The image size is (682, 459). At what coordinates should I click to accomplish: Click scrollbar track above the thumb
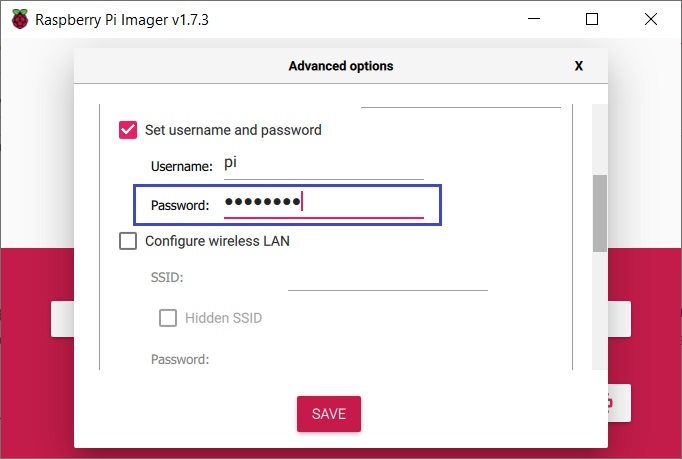coord(599,140)
